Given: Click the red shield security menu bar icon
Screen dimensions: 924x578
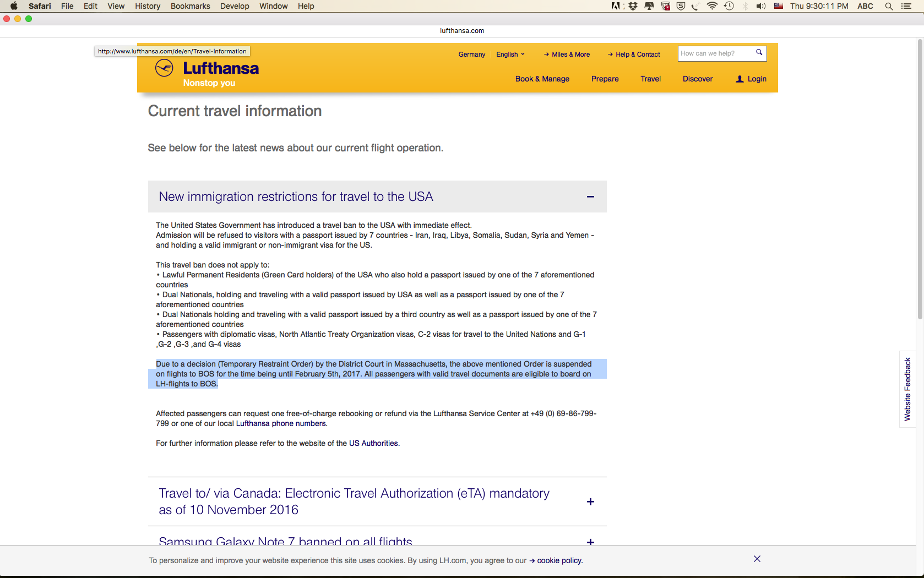Looking at the screenshot, I should [x=666, y=6].
